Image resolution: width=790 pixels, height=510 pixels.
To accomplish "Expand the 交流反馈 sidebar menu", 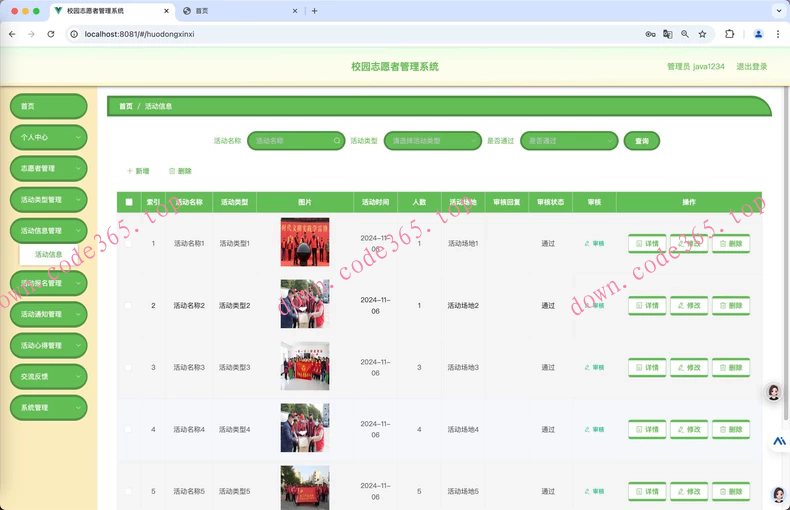I will [x=48, y=376].
